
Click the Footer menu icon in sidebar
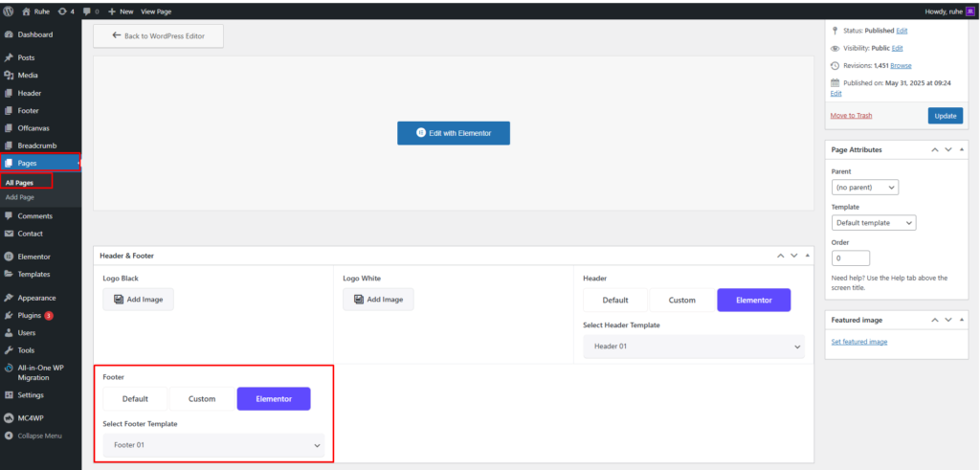[9, 111]
